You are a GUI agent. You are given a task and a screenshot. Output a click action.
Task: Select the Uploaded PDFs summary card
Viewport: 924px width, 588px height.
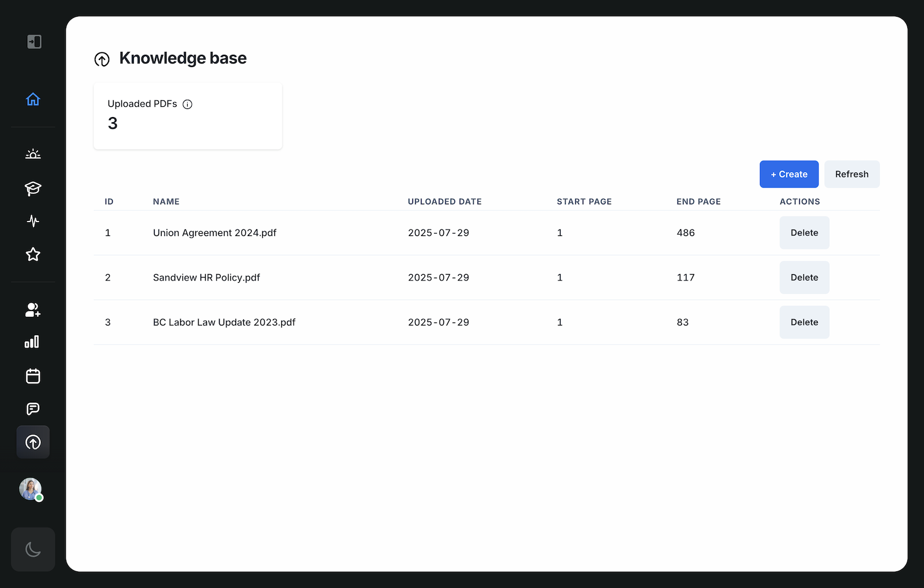pyautogui.click(x=188, y=115)
